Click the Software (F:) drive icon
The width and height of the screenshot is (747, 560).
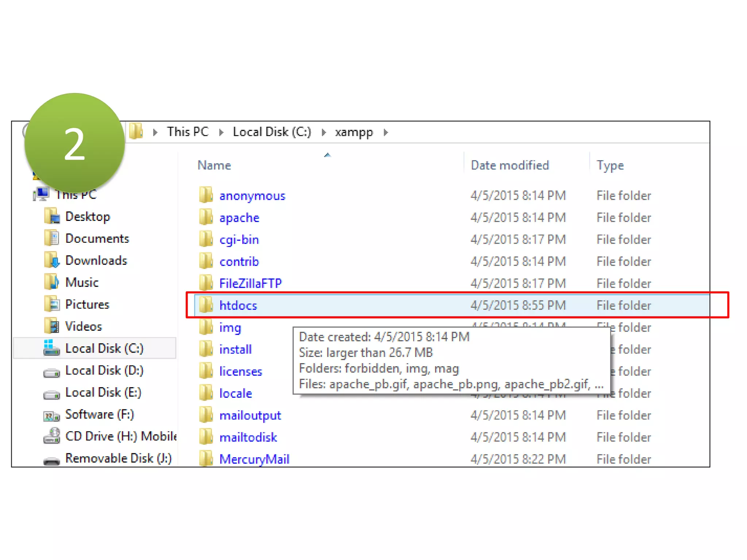click(52, 415)
